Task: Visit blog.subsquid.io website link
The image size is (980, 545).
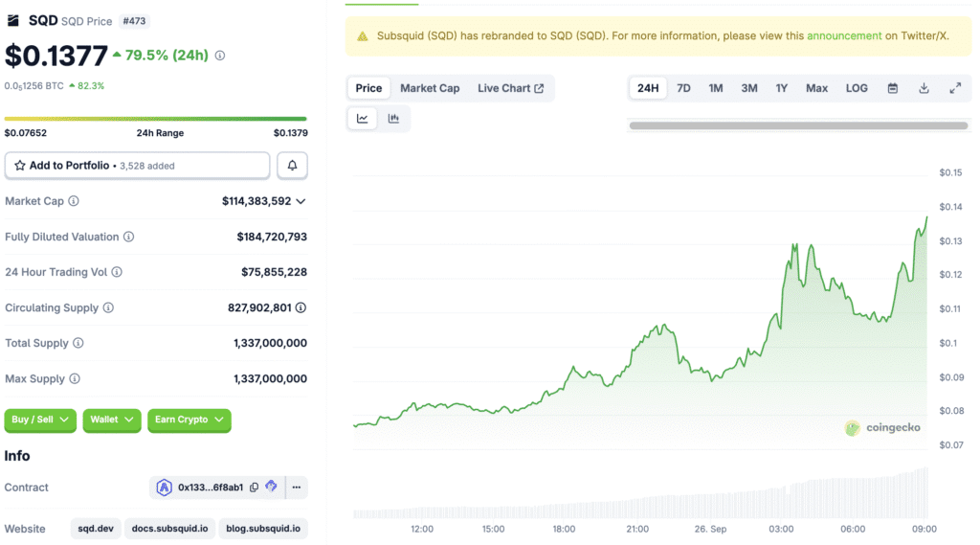Action: pyautogui.click(x=263, y=529)
